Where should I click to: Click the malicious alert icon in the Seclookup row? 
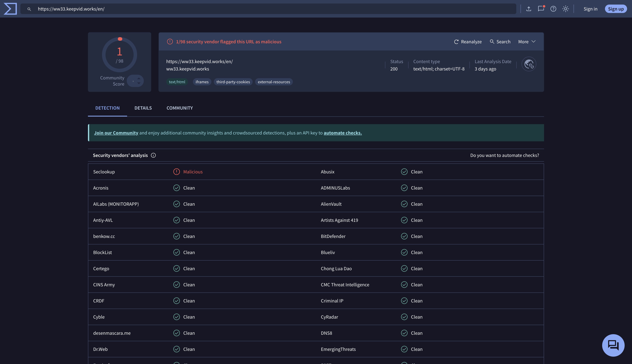[x=176, y=172]
